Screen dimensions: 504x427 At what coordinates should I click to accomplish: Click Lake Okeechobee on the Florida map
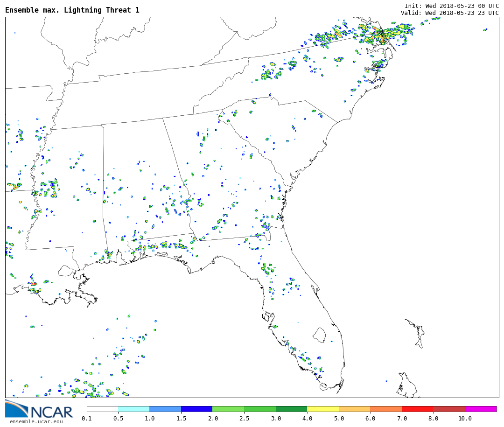tap(319, 335)
